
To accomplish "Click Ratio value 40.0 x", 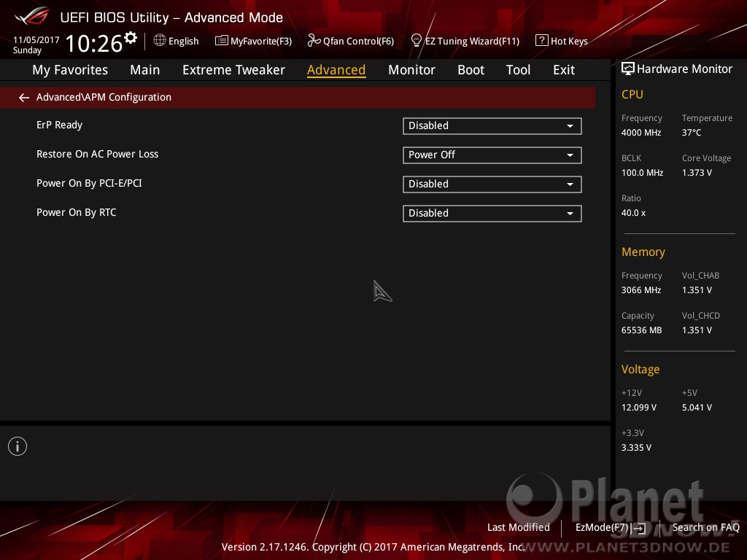I will pos(633,213).
